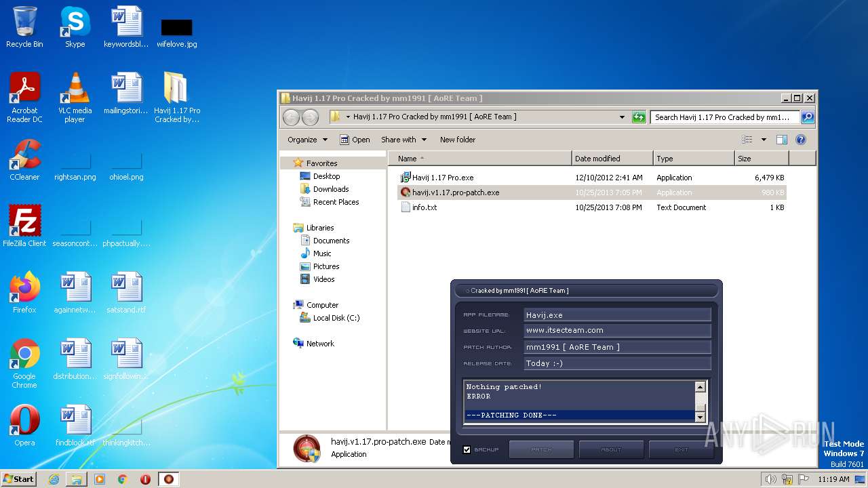The width and height of the screenshot is (868, 488).
Task: Open CCleaner desktop shortcut
Action: 24,160
